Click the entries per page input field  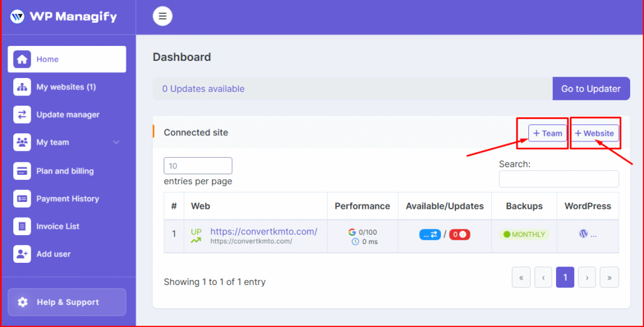pyautogui.click(x=198, y=166)
